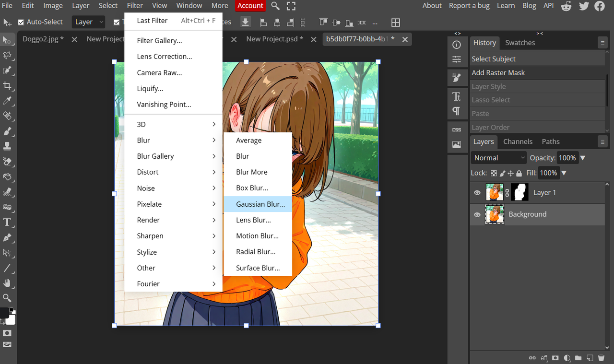The width and height of the screenshot is (614, 364).
Task: Hide the Background layer eye icon
Action: [477, 214]
